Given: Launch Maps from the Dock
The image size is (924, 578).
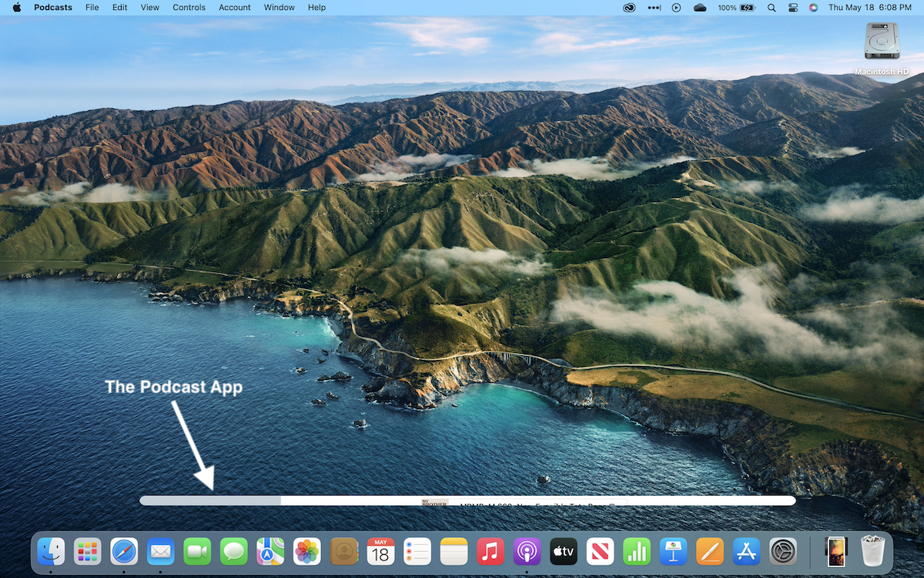Looking at the screenshot, I should (270, 552).
